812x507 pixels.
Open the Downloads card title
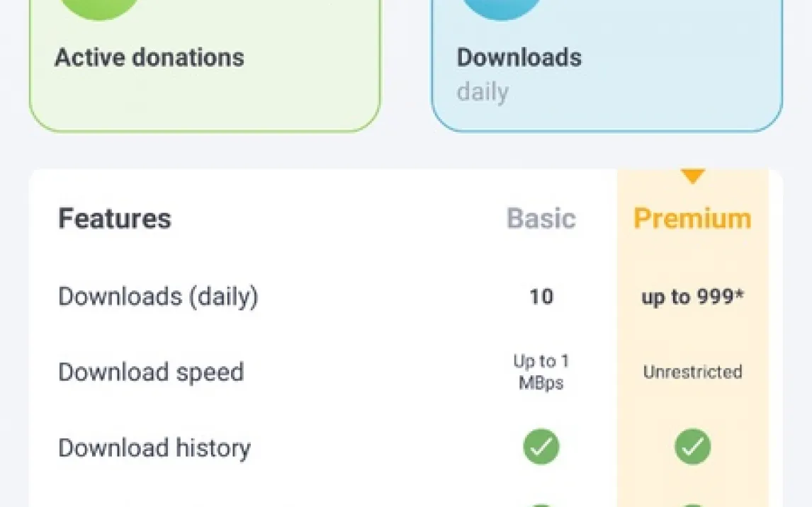519,57
